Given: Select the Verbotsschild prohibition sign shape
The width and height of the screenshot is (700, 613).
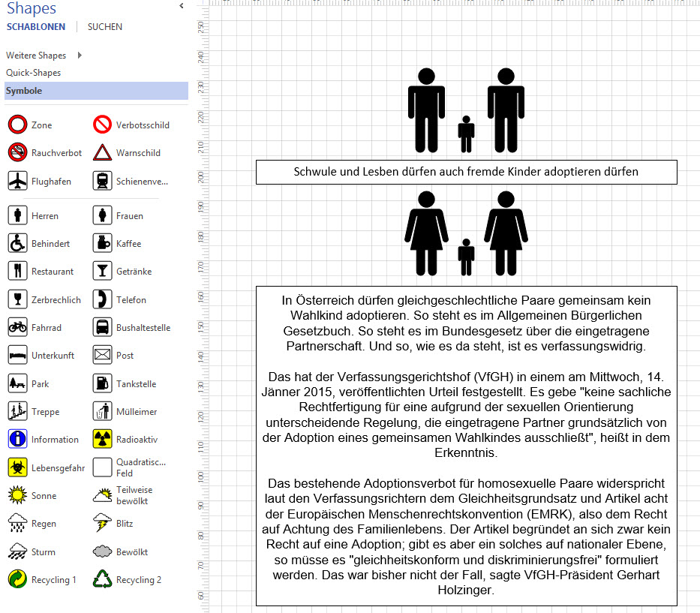Looking at the screenshot, I should click(102, 125).
